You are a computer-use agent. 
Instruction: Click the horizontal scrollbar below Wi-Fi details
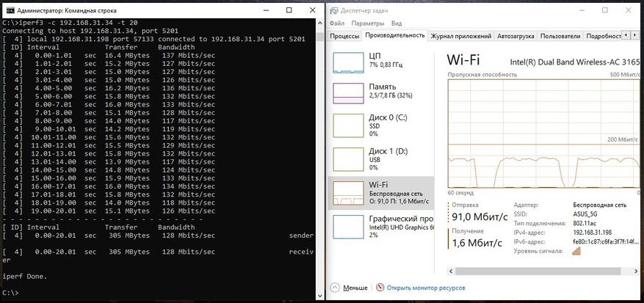coord(545,271)
